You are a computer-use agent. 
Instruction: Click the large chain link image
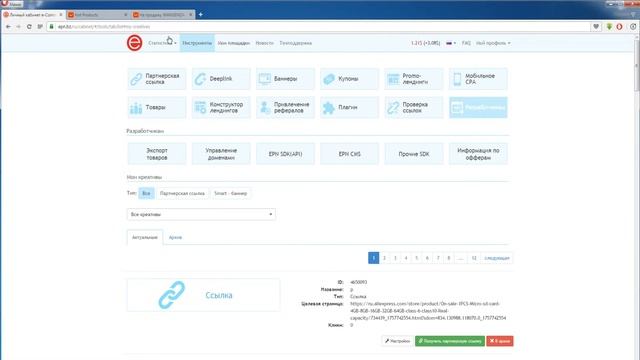coord(171,295)
